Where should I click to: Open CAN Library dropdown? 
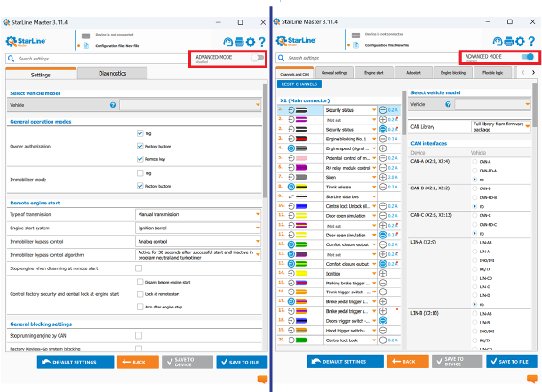501,126
